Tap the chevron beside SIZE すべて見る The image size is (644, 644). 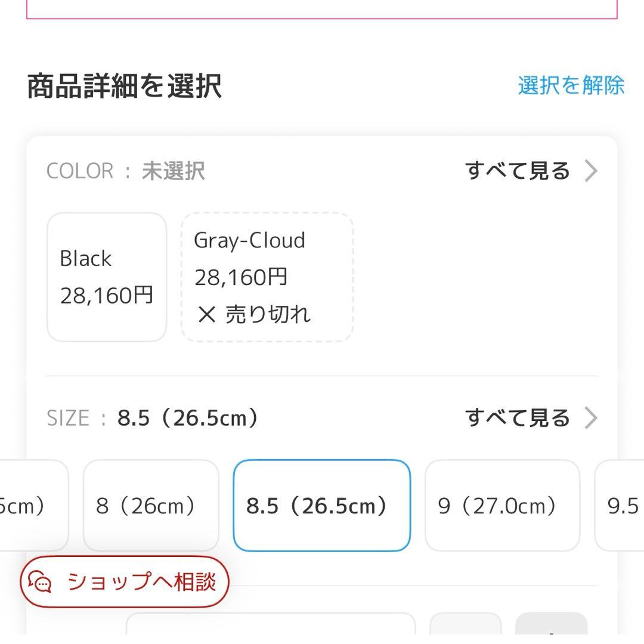coord(592,418)
